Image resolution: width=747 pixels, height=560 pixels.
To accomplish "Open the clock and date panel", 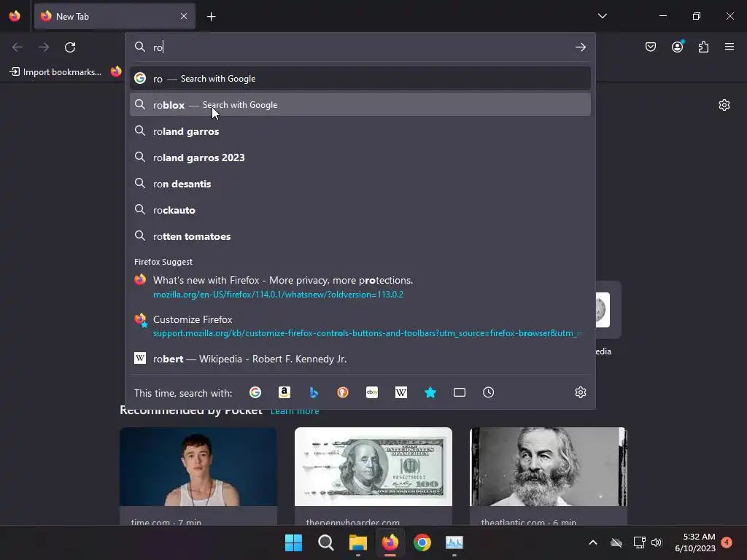I will tap(695, 542).
